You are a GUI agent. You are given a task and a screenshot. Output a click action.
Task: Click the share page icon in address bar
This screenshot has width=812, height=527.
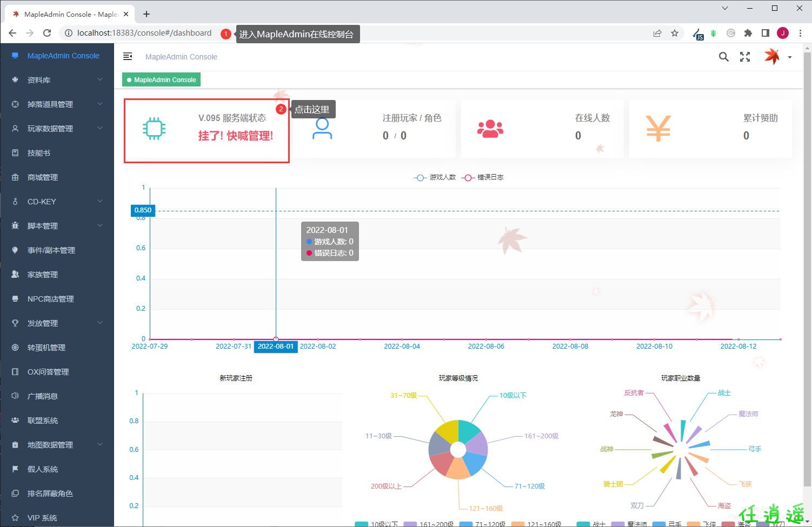(657, 33)
